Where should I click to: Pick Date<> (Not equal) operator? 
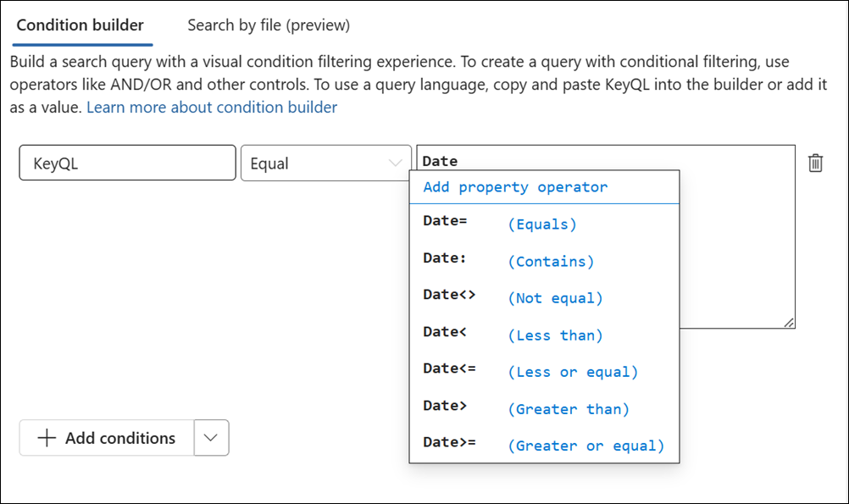click(x=508, y=297)
